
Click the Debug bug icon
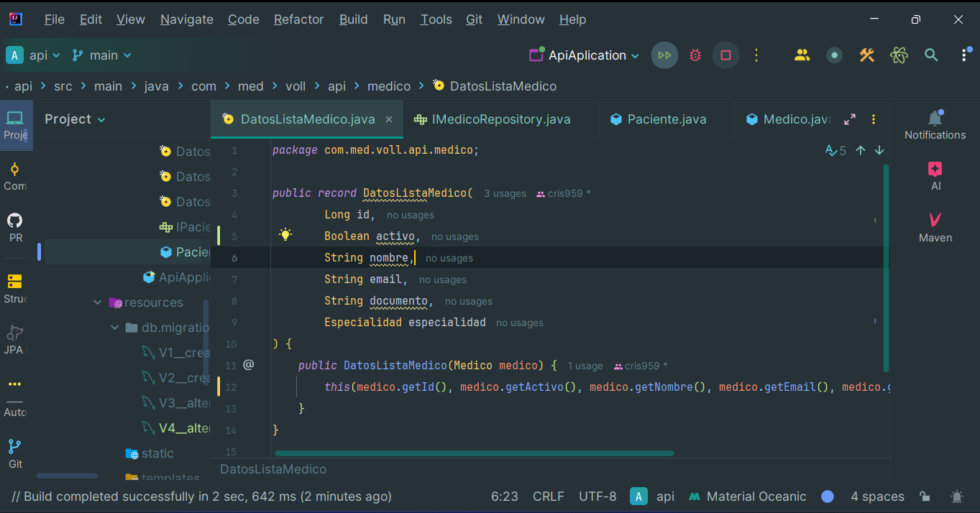(x=695, y=55)
